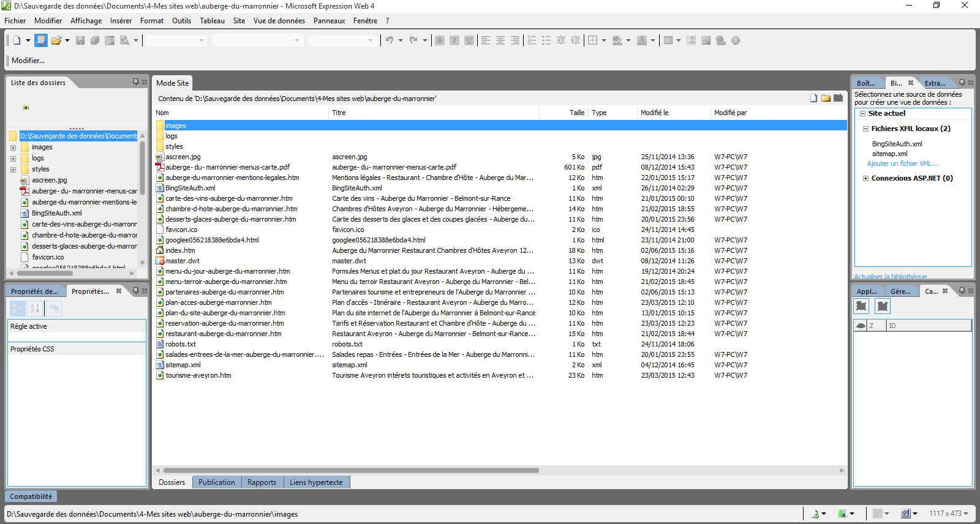Collapse Fichiers XML locaux node

865,129
